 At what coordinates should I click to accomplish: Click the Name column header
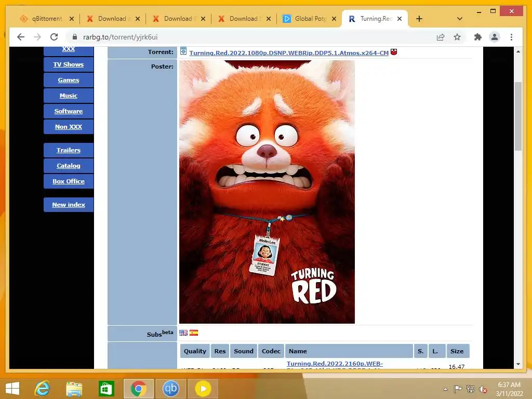[349, 351]
